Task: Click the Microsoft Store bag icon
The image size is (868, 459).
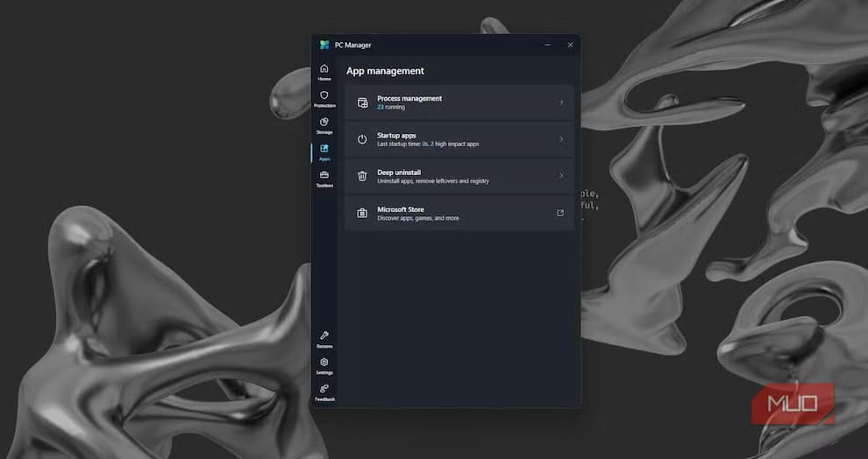Action: pos(362,213)
